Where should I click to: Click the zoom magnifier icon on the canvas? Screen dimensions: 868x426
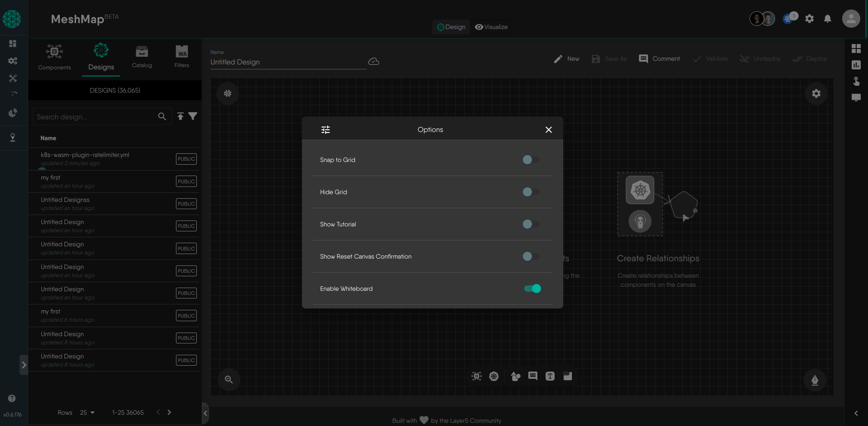pyautogui.click(x=229, y=379)
